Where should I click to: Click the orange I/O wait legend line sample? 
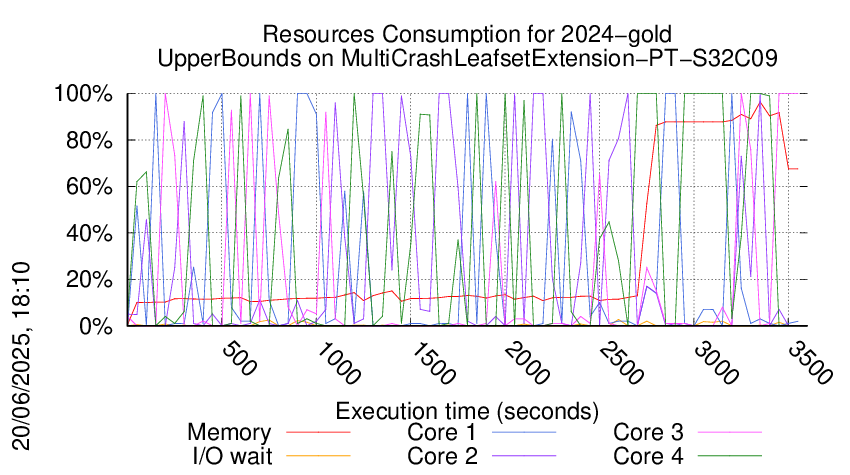(x=318, y=457)
